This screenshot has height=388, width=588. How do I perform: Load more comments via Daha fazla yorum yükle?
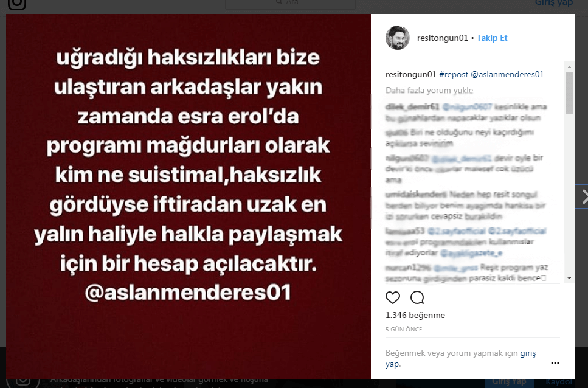coord(429,91)
